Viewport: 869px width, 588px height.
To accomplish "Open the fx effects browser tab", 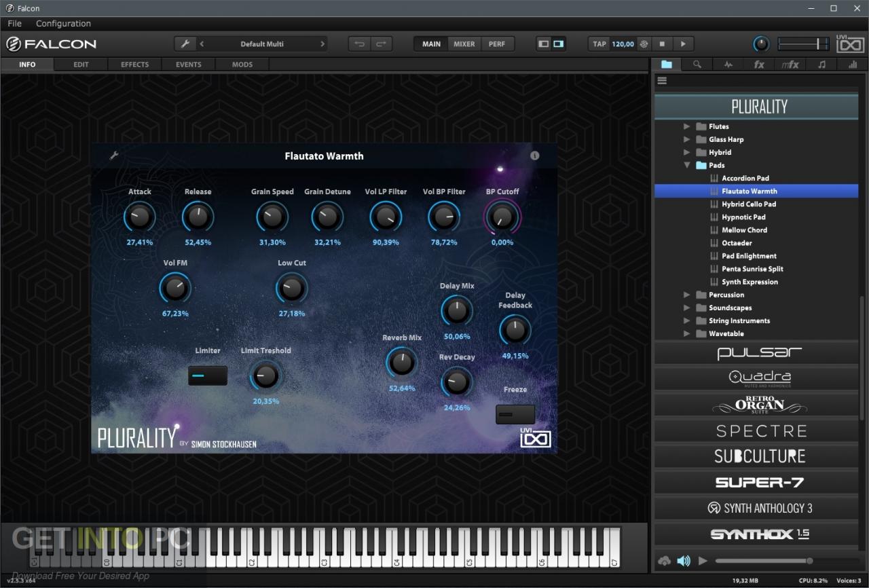I will click(759, 65).
